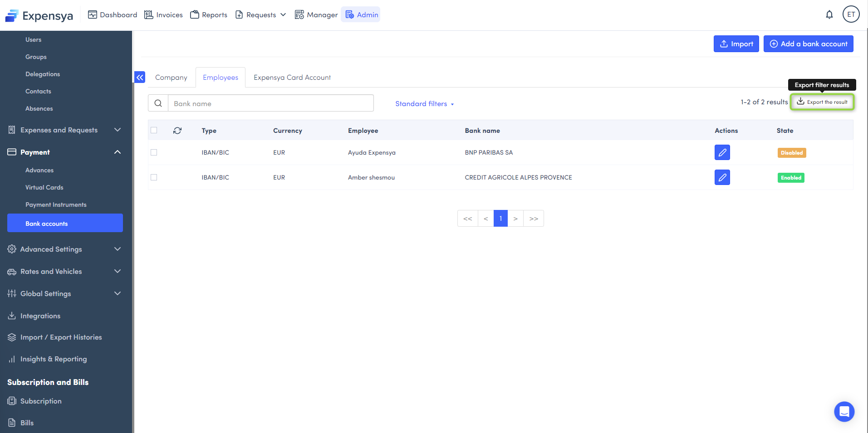Click the notification bell icon
Screen dimensions: 868x433
829,15
